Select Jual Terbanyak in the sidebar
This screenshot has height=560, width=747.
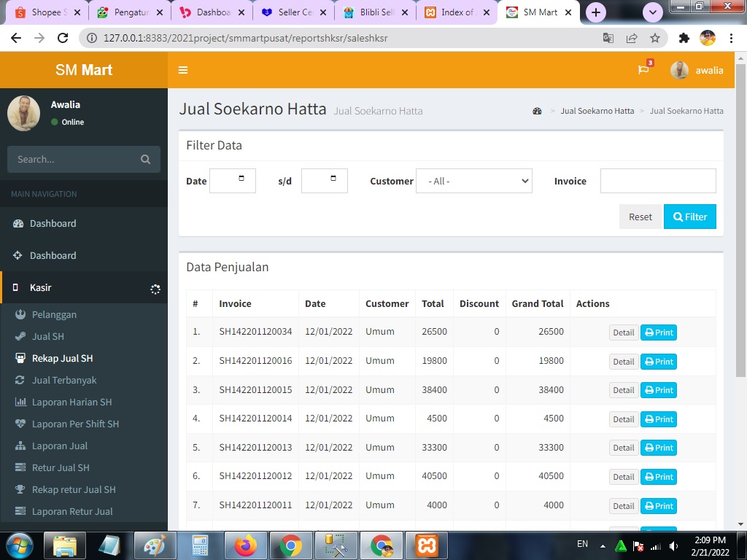64,380
